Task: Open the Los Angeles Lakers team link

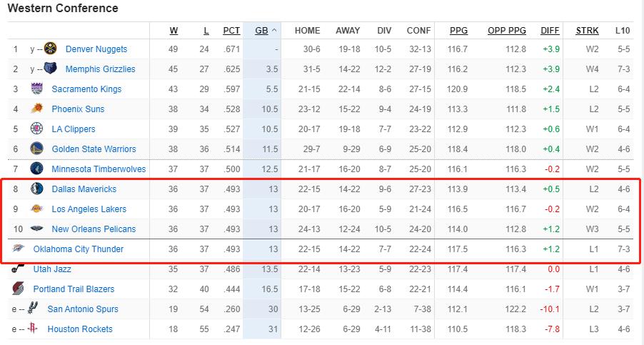Action: point(89,209)
